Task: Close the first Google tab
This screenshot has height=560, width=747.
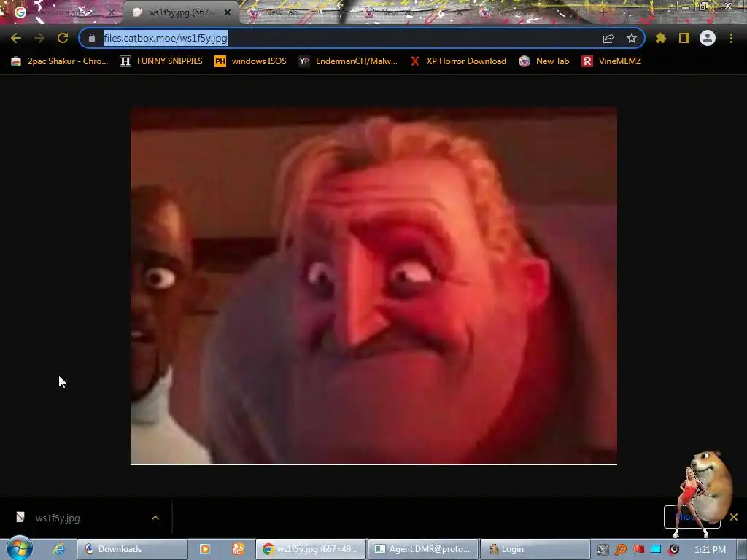Action: pos(112,12)
